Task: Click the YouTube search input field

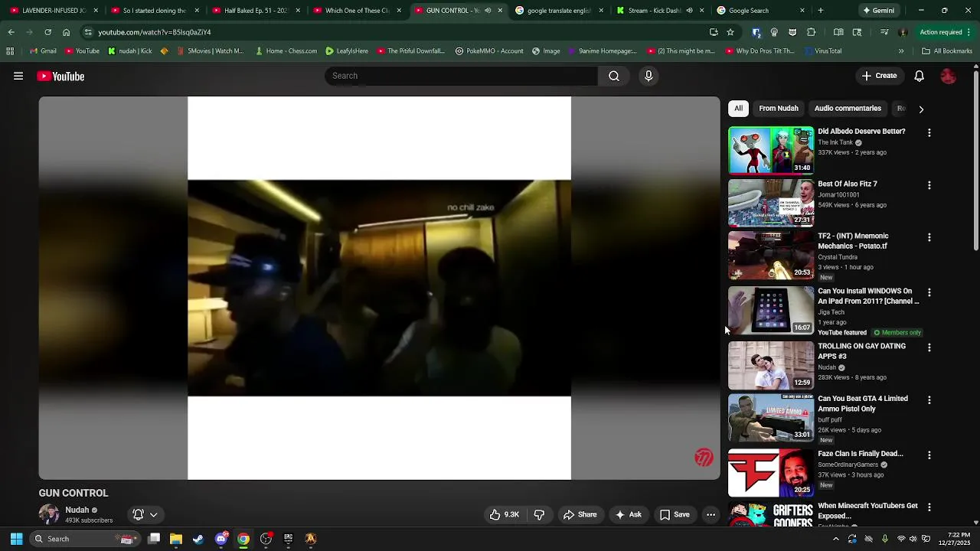Action: click(x=461, y=76)
